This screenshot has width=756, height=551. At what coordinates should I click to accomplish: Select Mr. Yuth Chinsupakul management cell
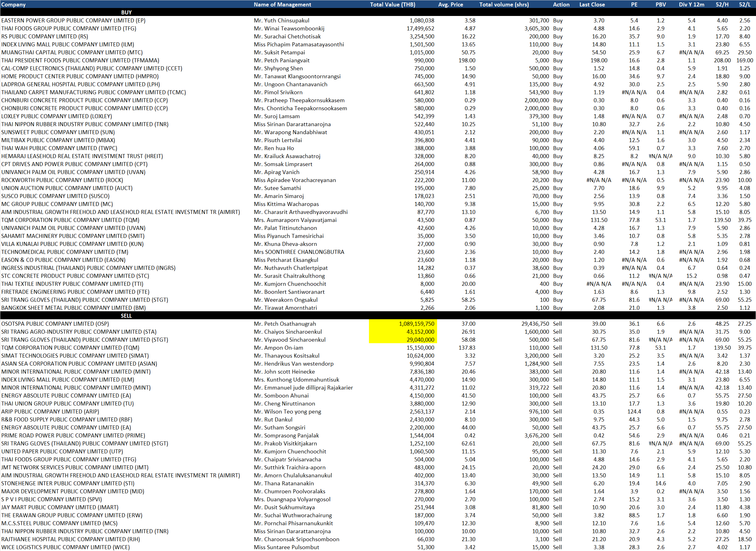tap(281, 20)
